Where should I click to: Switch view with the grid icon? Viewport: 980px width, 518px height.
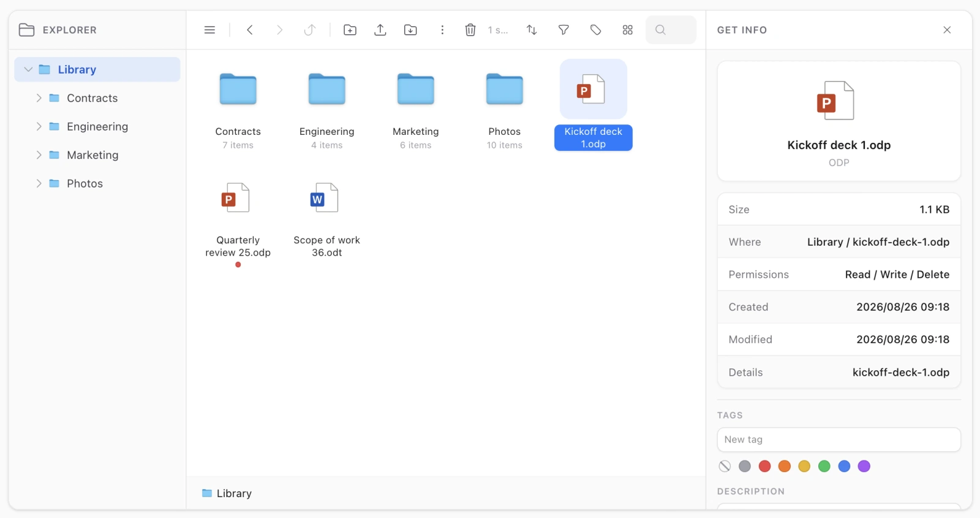[x=627, y=30]
